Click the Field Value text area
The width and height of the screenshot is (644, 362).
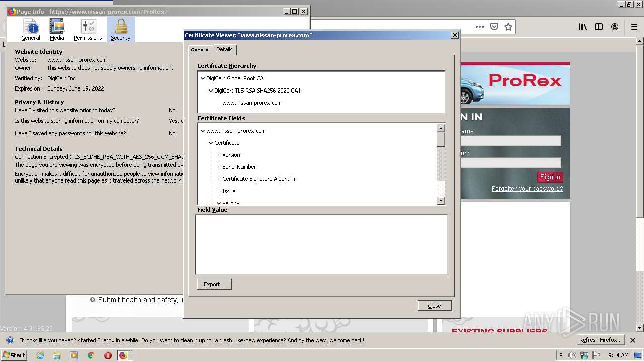pos(321,245)
